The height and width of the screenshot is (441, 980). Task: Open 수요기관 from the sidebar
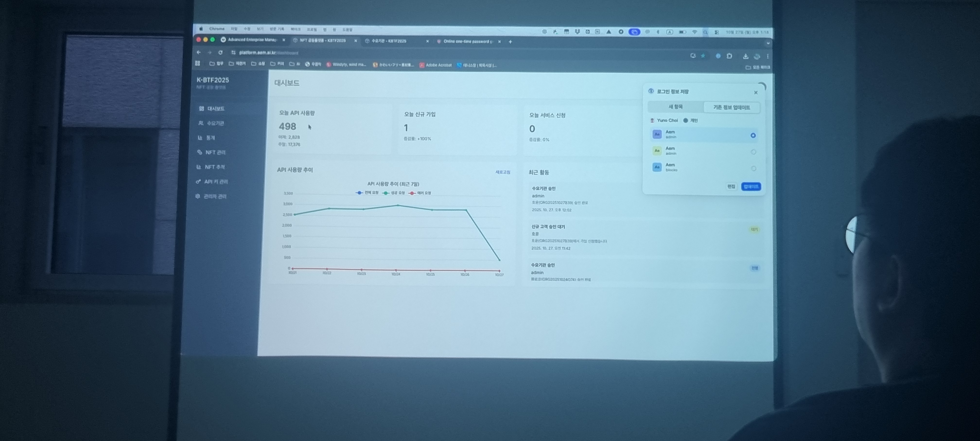pyautogui.click(x=215, y=123)
